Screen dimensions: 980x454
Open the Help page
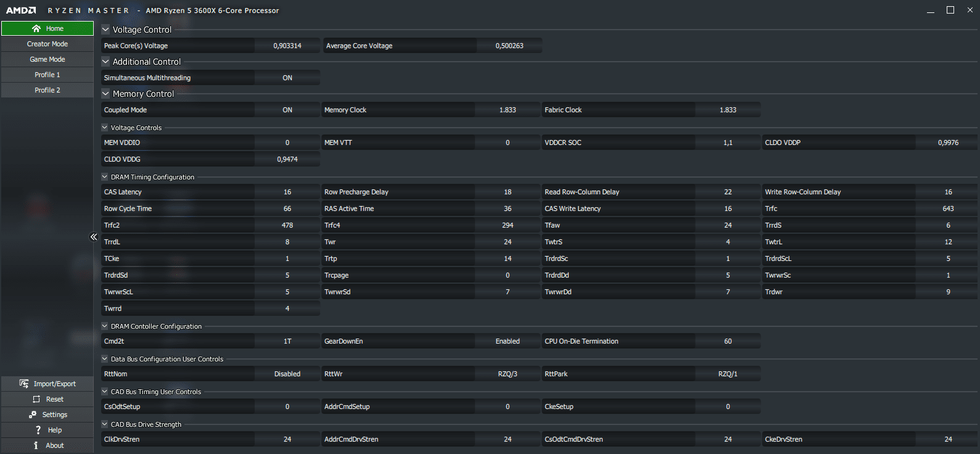47,430
